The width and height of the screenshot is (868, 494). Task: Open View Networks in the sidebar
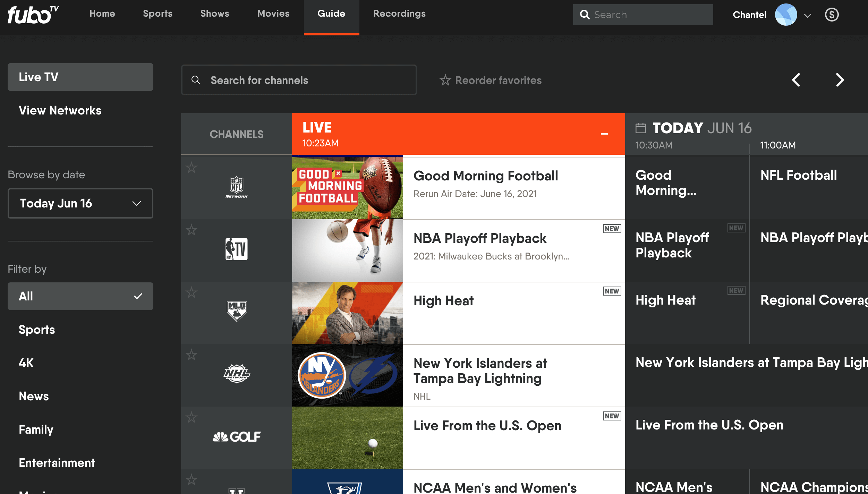click(x=60, y=110)
